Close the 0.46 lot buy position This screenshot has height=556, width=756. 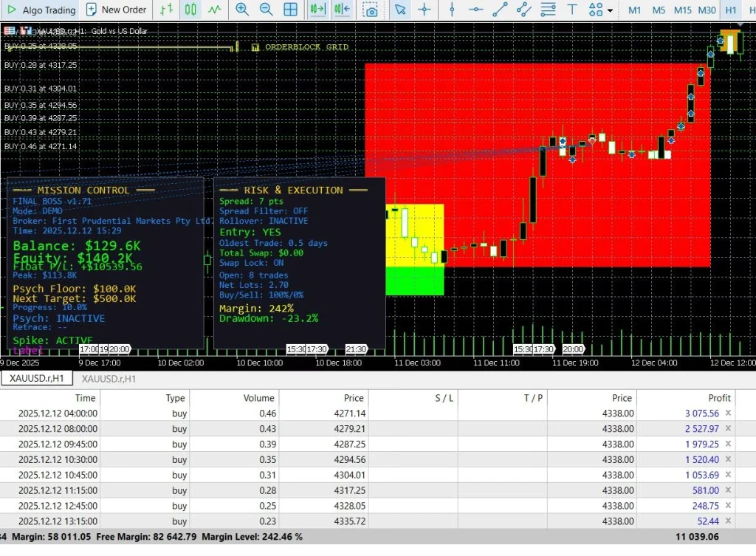pyautogui.click(x=728, y=413)
